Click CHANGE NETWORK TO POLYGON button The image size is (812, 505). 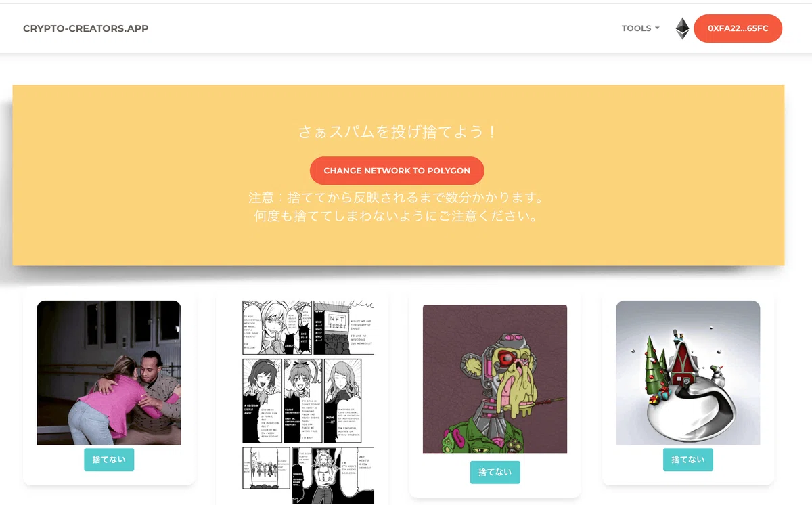coord(397,171)
